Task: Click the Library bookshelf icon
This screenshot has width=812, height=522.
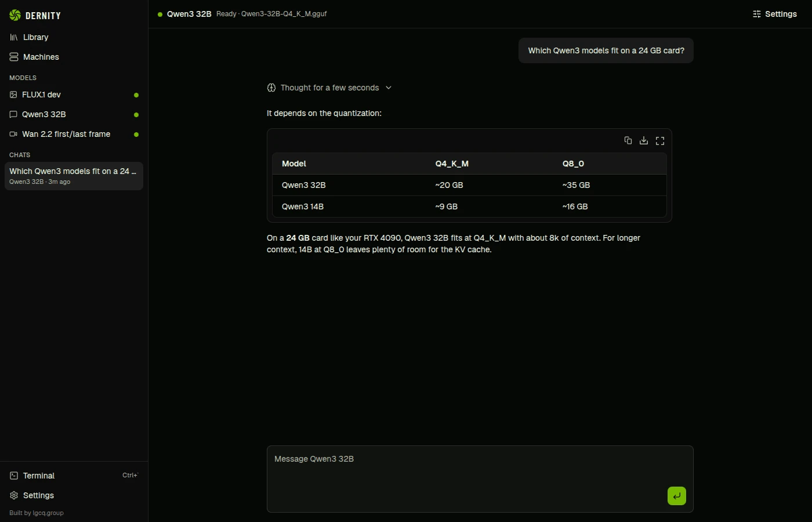Action: (x=14, y=37)
